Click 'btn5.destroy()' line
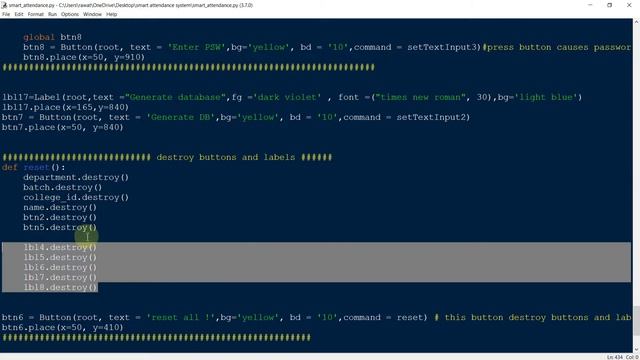Viewport: 640px width, 360px height. [x=60, y=227]
